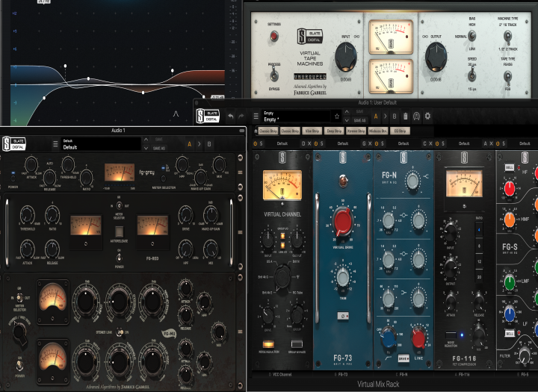Flip the Bias switch on Virtual Tape Machines
This screenshot has height=392, width=538.
tap(472, 36)
